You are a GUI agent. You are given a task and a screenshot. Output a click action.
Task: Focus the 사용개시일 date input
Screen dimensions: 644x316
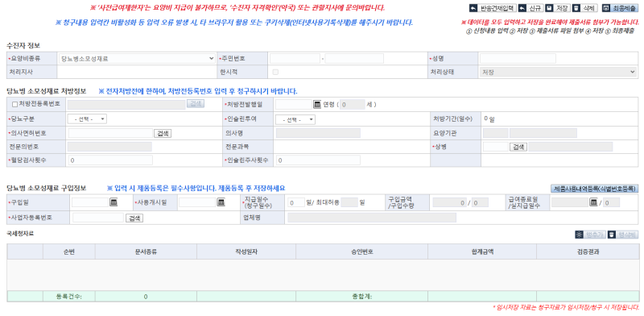pyautogui.click(x=197, y=202)
